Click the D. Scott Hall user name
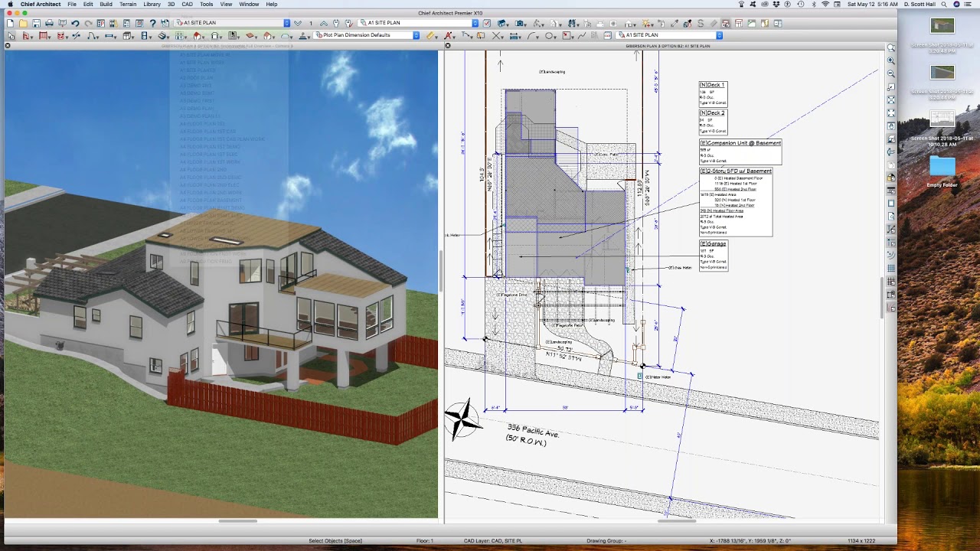Image resolution: width=980 pixels, height=551 pixels. pyautogui.click(x=920, y=4)
